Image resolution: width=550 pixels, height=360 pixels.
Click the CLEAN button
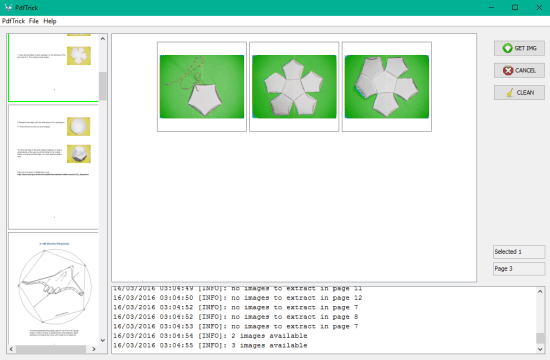point(519,93)
